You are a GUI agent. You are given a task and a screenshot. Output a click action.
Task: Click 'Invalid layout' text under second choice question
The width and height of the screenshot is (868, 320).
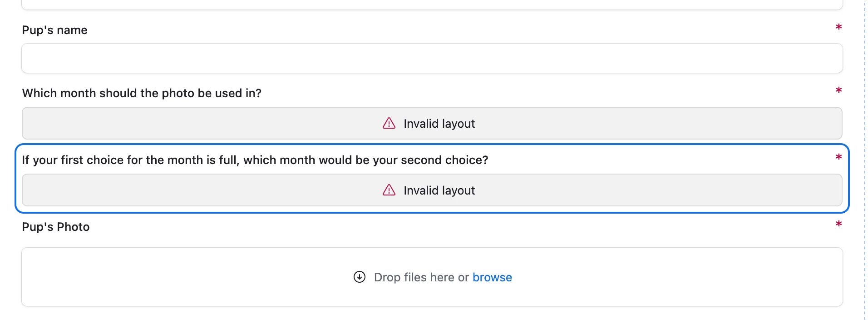[439, 190]
